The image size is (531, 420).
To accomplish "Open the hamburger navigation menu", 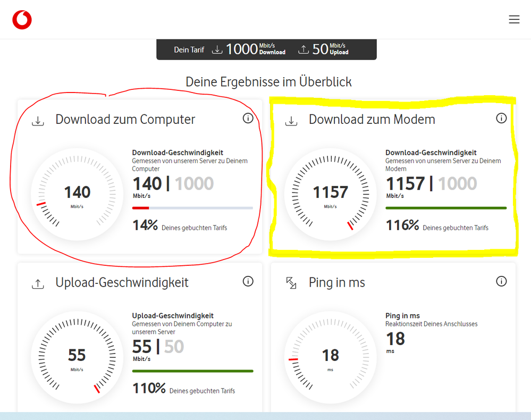I will [514, 19].
